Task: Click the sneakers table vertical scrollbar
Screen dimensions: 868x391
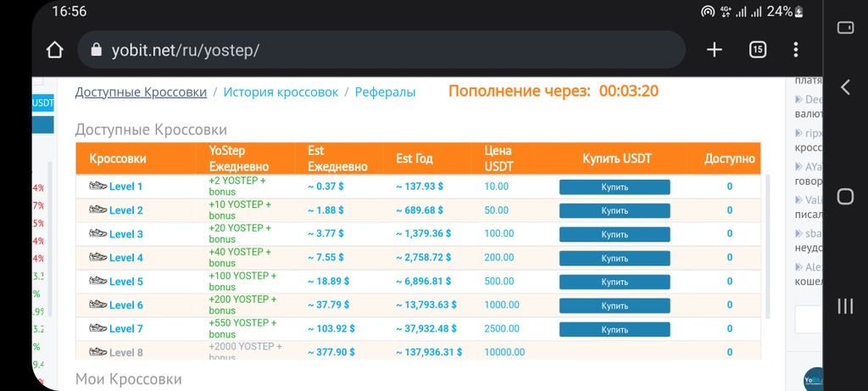Action: pyautogui.click(x=767, y=247)
